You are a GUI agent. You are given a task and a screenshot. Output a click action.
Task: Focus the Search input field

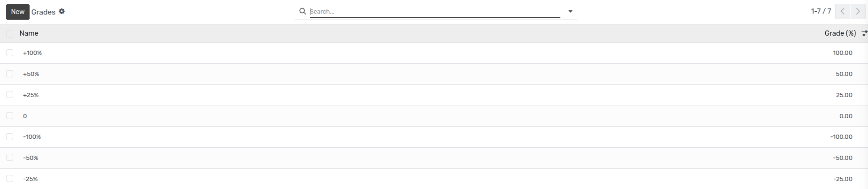tap(435, 11)
